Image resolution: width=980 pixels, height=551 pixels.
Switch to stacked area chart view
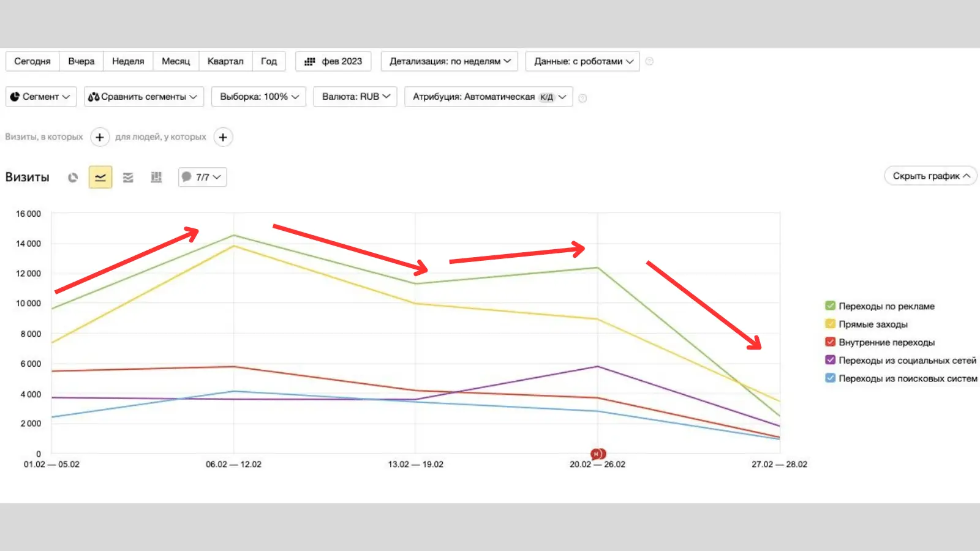[128, 178]
